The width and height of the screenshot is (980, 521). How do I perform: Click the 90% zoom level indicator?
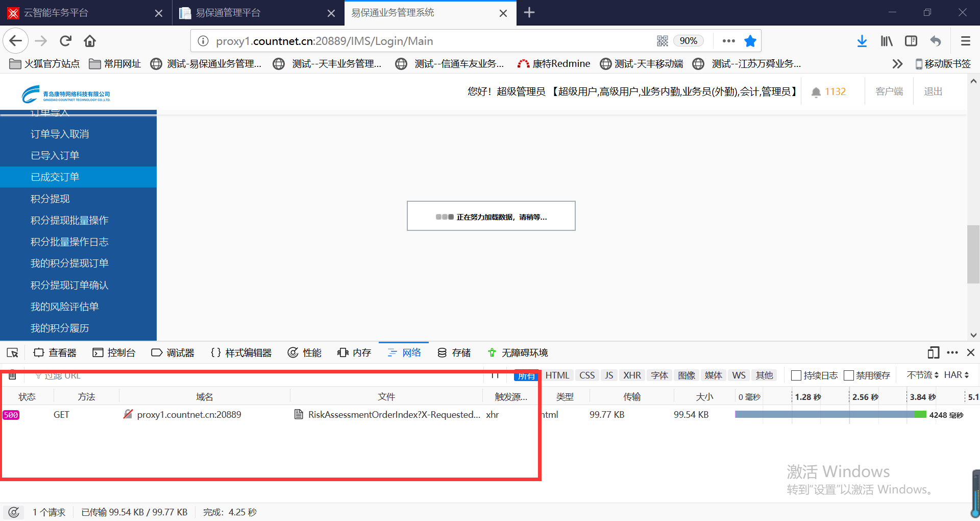pos(688,41)
